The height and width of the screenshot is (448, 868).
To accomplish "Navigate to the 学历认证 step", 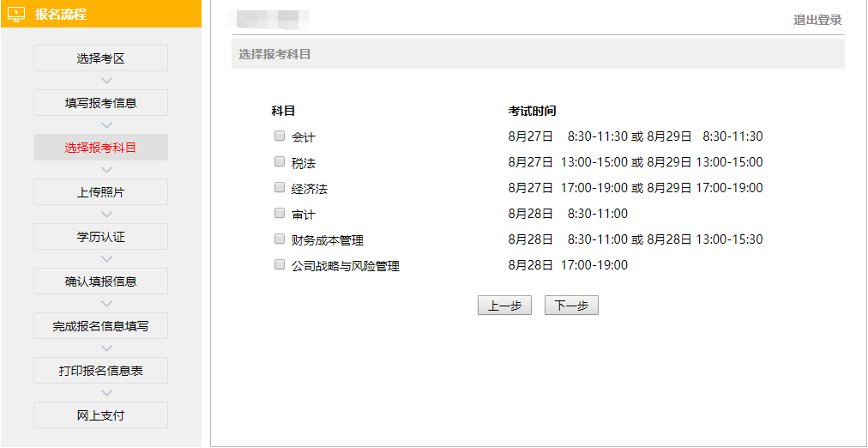I will 100,237.
